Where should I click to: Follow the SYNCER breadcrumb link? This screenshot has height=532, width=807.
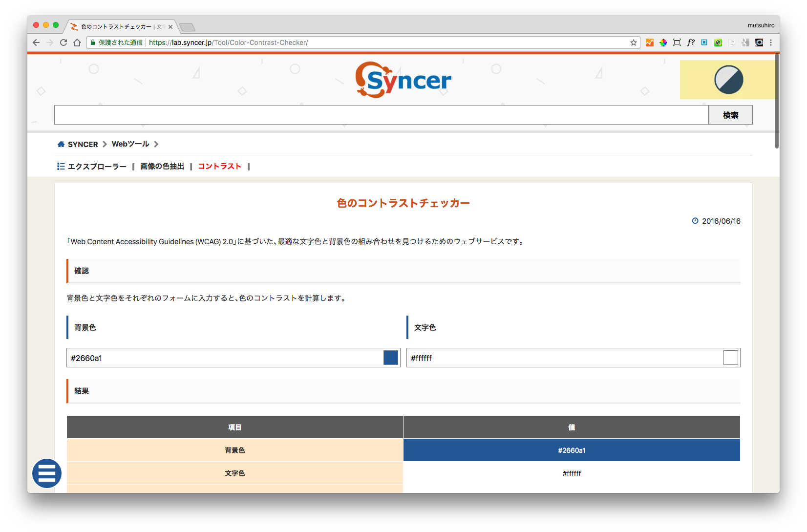83,144
